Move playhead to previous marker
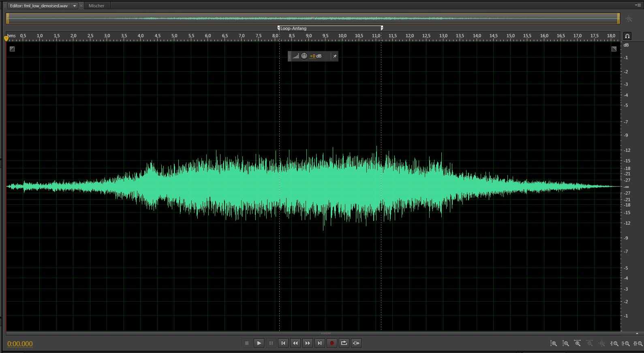The image size is (644, 353). 283,343
